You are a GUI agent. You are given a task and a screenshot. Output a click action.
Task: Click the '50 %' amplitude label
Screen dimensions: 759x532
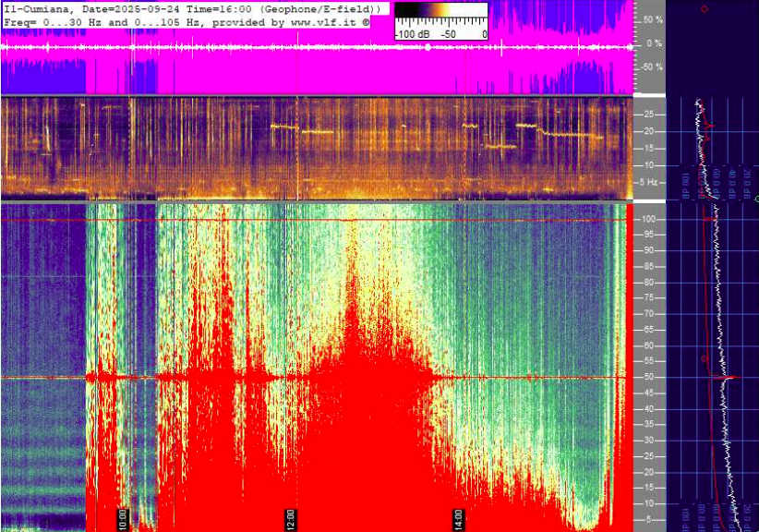coord(653,19)
